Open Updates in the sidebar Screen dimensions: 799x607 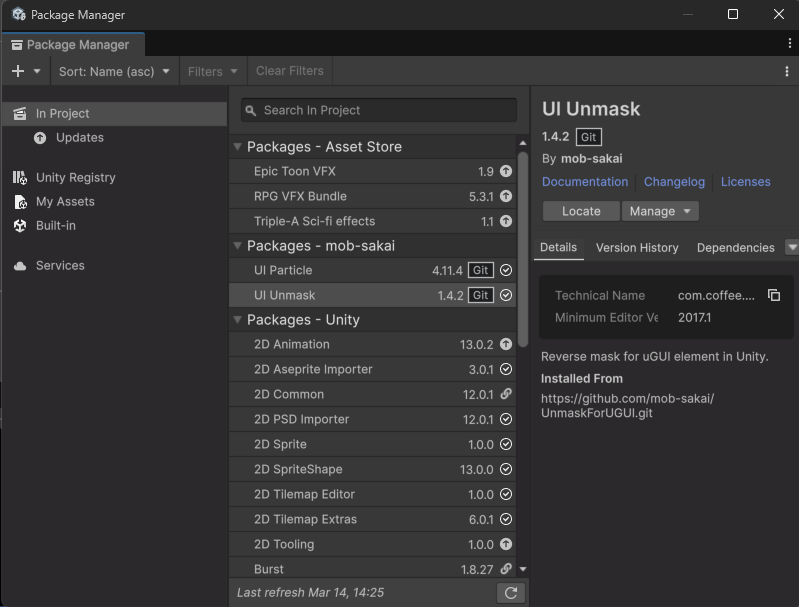tap(115, 138)
